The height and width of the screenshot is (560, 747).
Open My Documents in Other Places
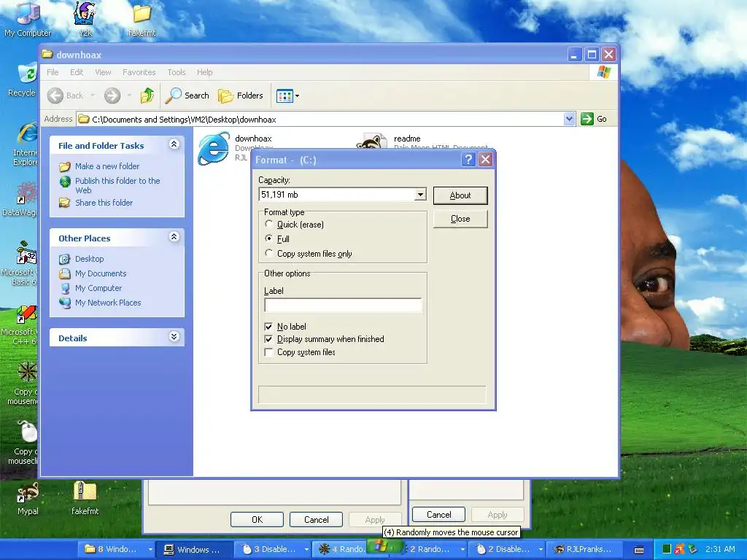101,273
